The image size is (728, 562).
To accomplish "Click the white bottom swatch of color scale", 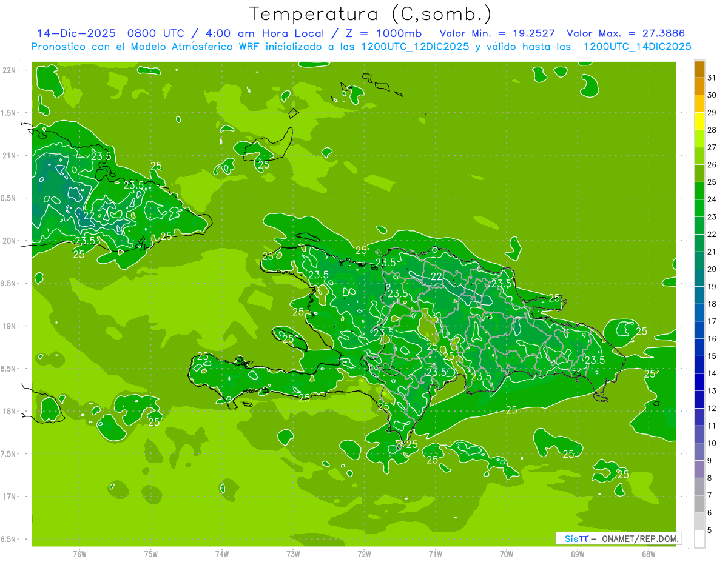I will coord(699,539).
